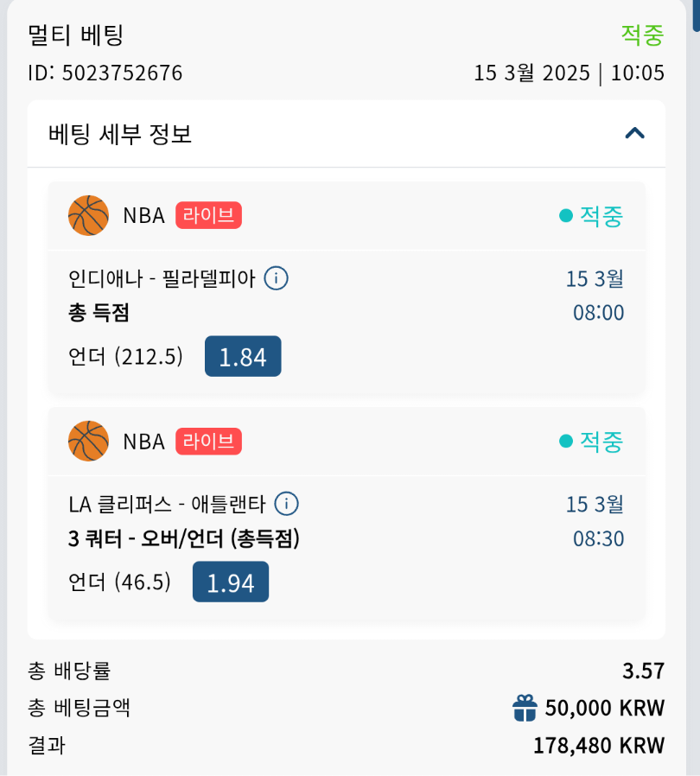Image resolution: width=700 pixels, height=776 pixels.
Task: Click the gift box icon beside 50,000 KRW
Action: coord(525,709)
